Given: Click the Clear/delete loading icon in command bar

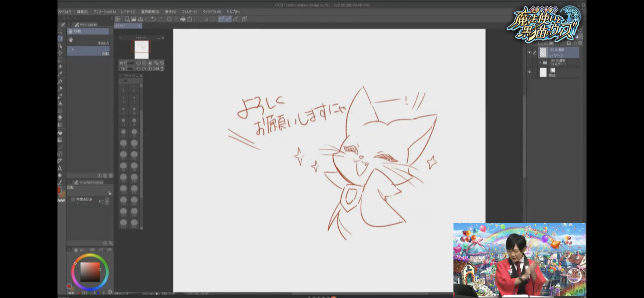Looking at the screenshot, I should [169, 19].
